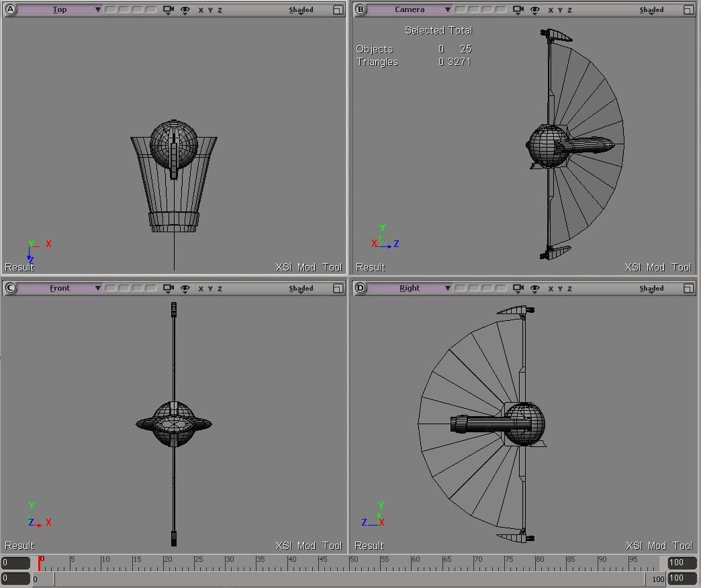The width and height of the screenshot is (701, 588).
Task: Click second memo camera slot in Top viewport
Action: (124, 9)
